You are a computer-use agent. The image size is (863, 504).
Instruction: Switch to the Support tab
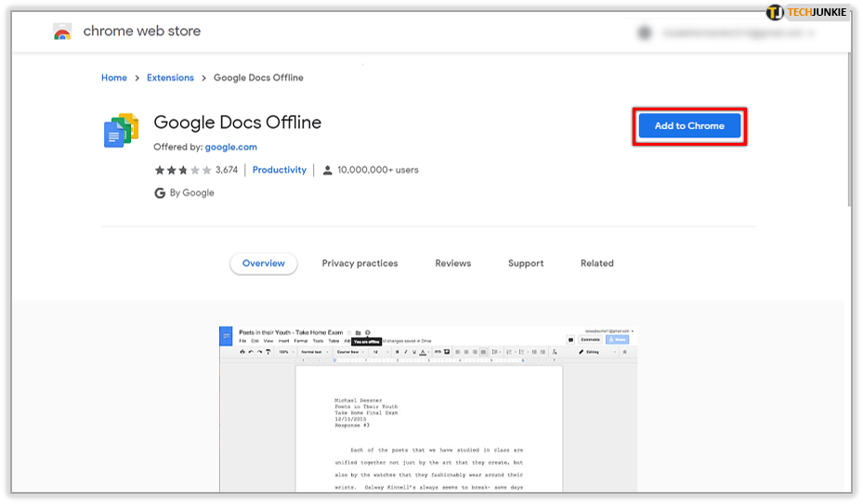(x=526, y=264)
